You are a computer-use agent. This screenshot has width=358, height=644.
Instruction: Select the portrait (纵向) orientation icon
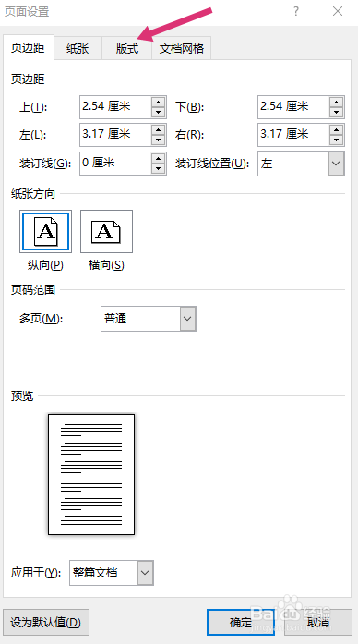pyautogui.click(x=45, y=231)
